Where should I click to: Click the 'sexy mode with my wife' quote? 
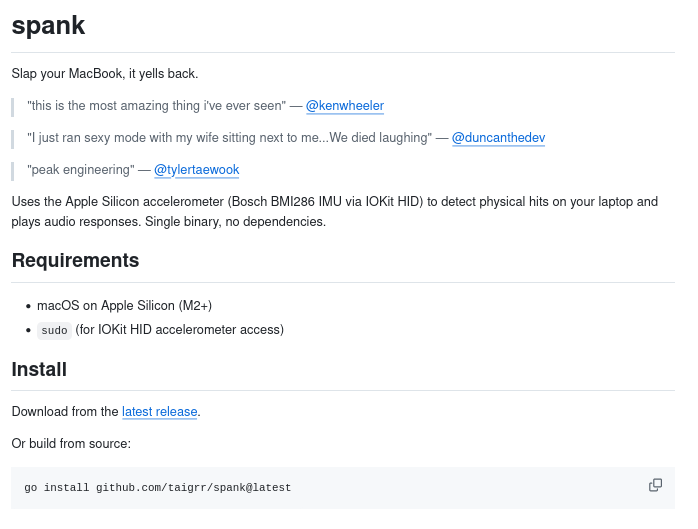click(230, 137)
